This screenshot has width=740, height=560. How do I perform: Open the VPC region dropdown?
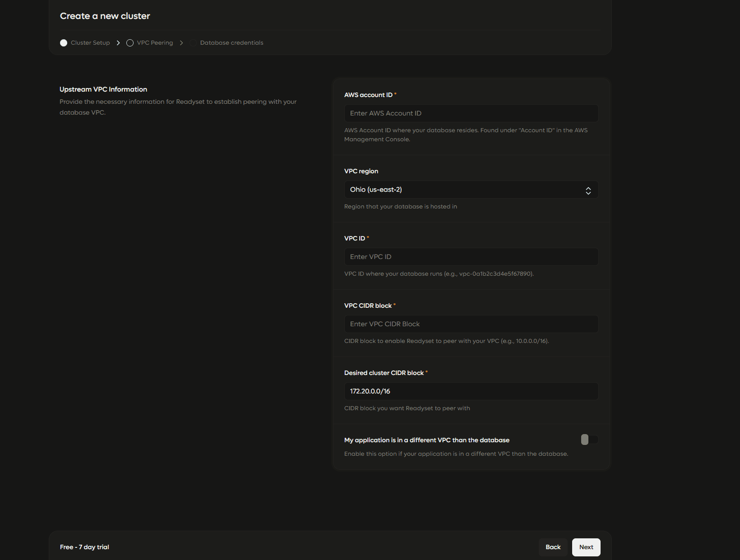click(x=471, y=190)
